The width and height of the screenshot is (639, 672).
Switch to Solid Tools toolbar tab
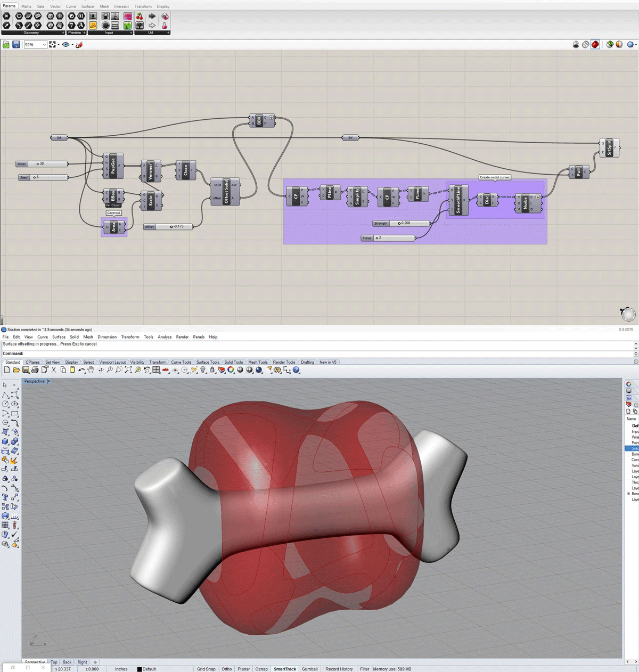point(233,362)
